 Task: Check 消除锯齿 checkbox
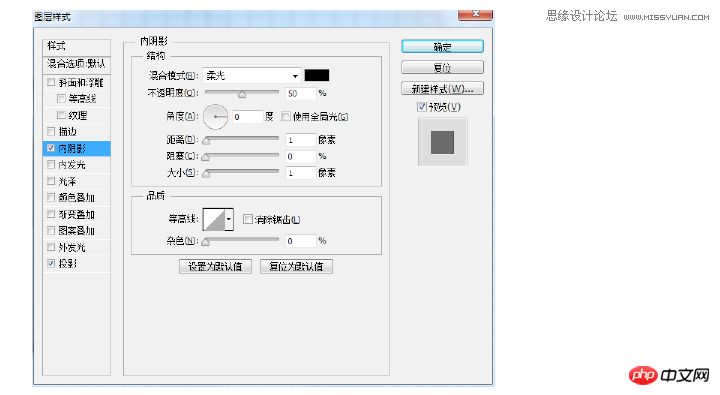pos(248,219)
